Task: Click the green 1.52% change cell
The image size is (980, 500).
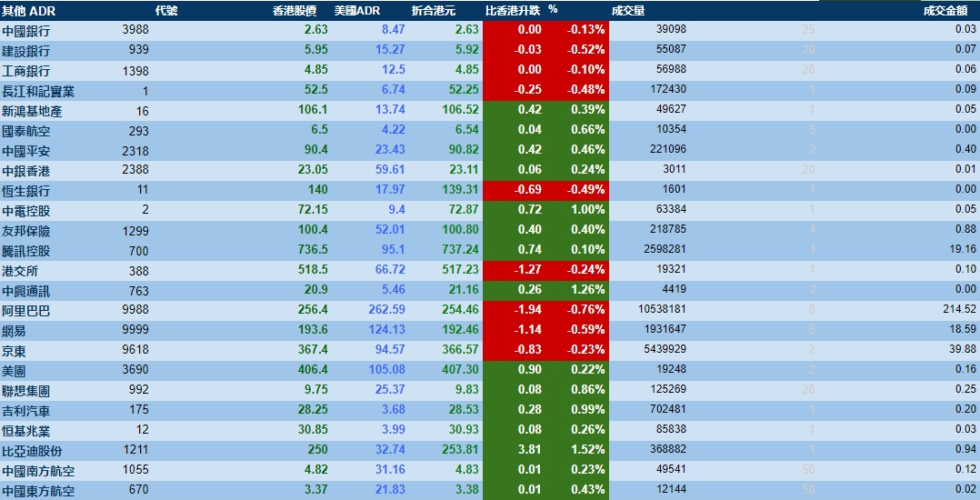Action: [x=587, y=451]
